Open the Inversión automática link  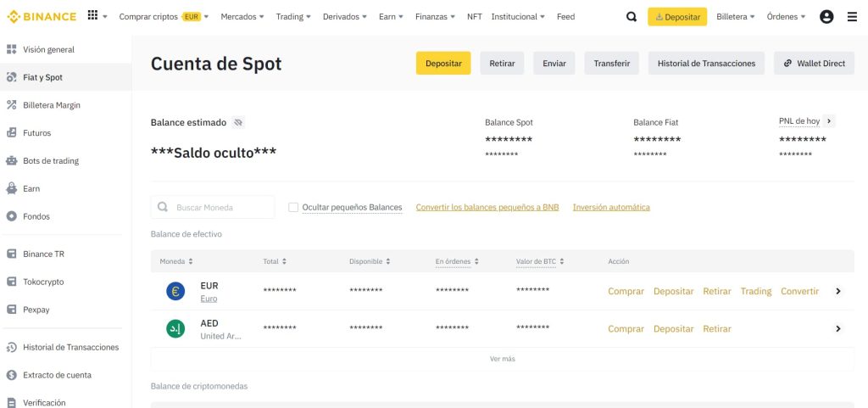pyautogui.click(x=611, y=207)
